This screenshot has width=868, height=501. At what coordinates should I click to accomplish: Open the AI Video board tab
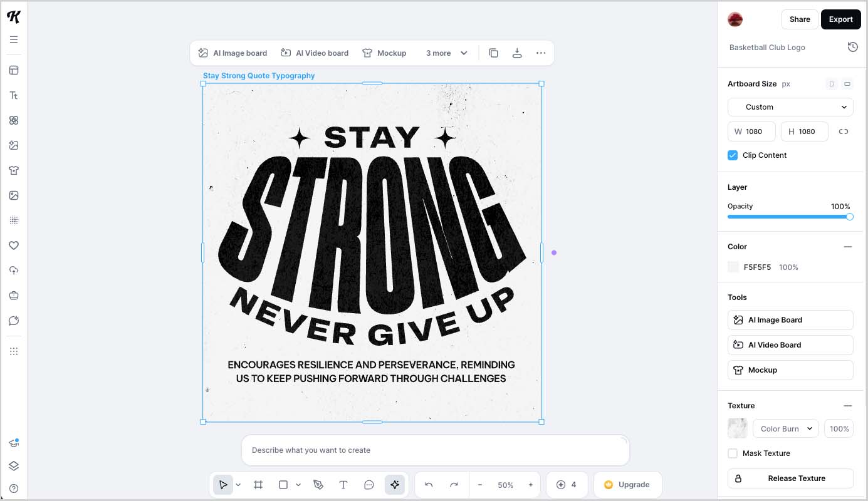click(x=315, y=53)
